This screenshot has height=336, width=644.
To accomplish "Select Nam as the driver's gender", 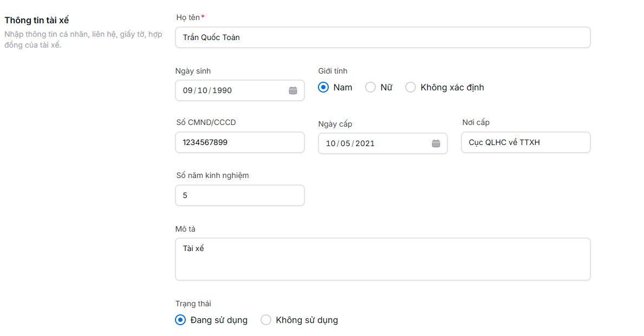I will coord(323,87).
